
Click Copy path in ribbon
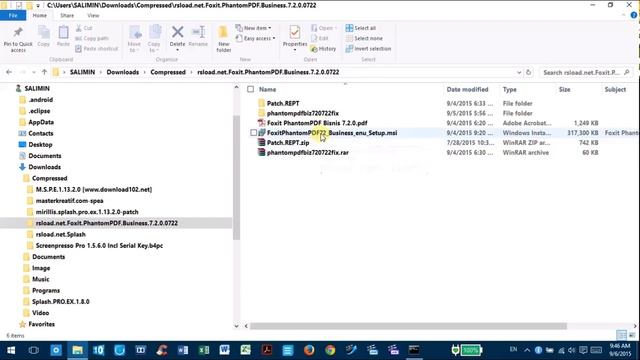click(x=92, y=38)
